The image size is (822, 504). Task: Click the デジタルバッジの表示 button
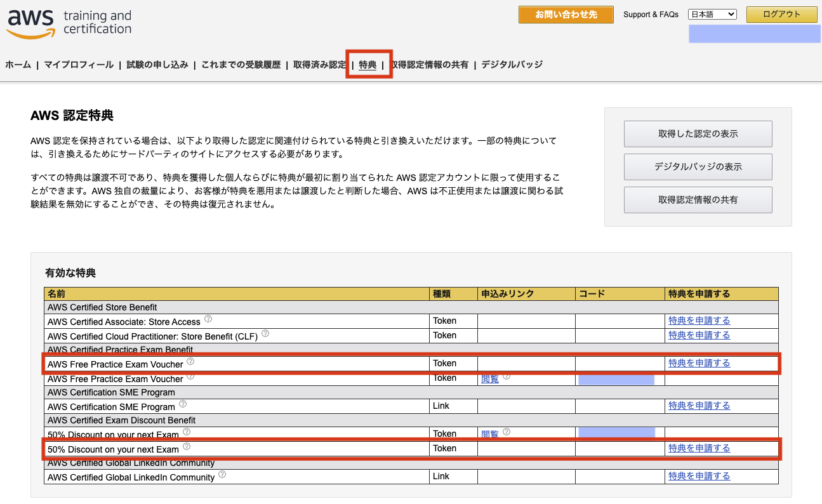(x=698, y=167)
